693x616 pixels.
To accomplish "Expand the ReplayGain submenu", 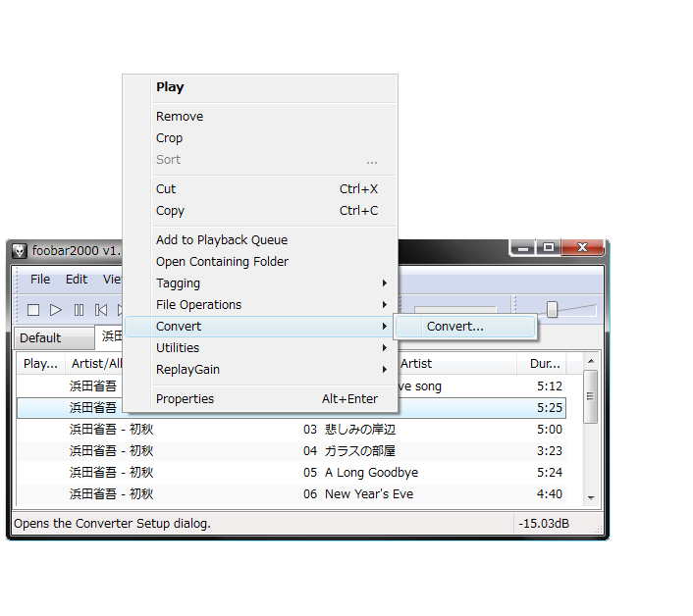I will click(260, 370).
